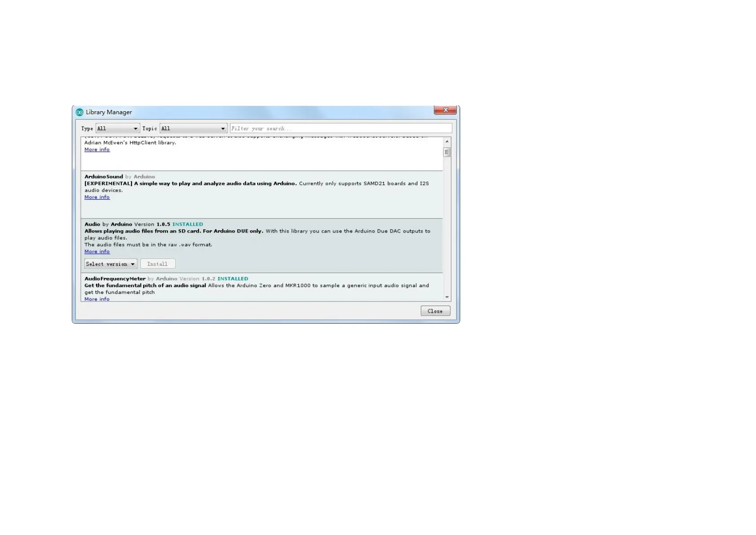Select the AudioFrequencyMeter library title
The image size is (756, 535).
[x=115, y=279]
